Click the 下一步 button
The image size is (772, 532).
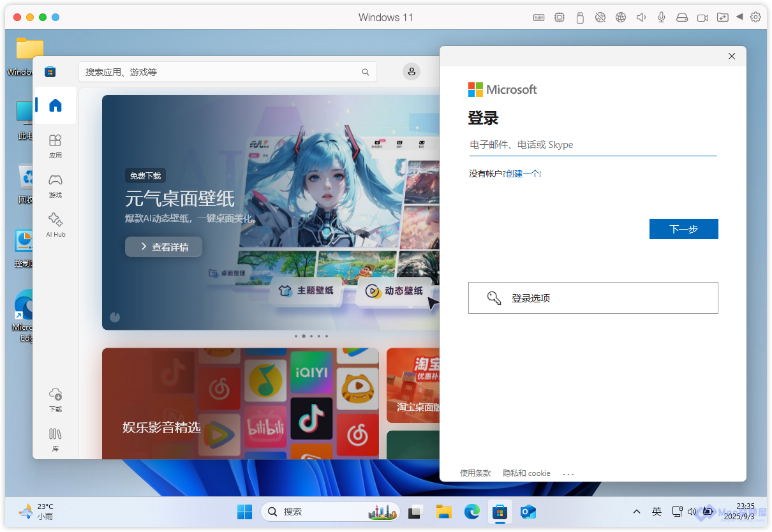point(684,229)
